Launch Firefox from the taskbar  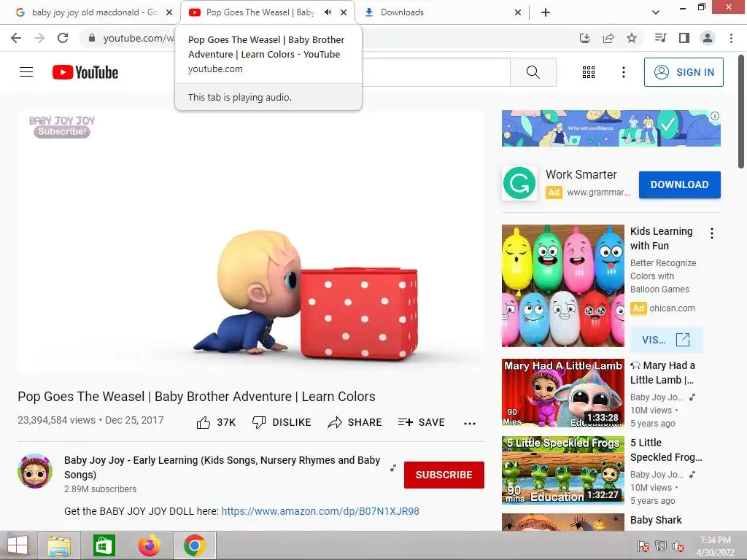[x=149, y=545]
